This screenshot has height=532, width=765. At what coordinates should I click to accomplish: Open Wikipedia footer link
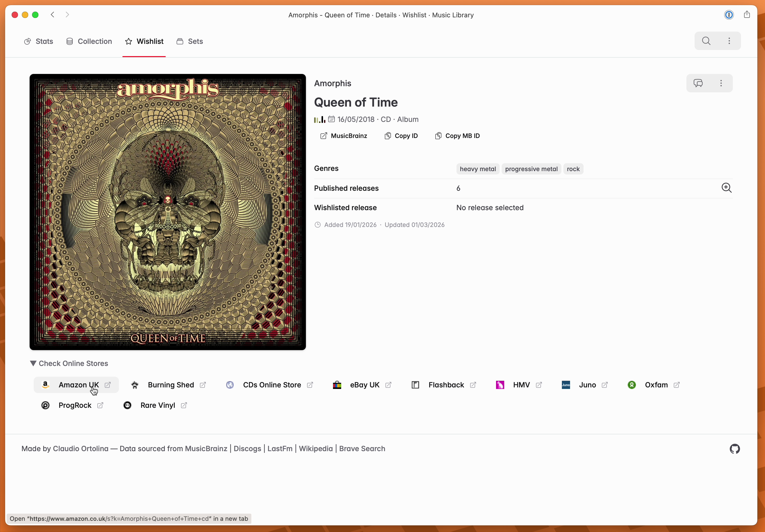coord(316,448)
